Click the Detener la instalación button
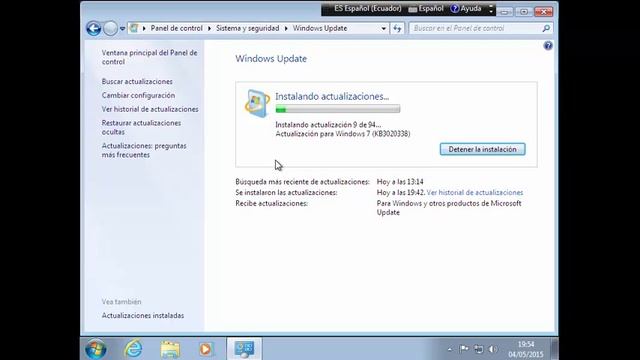This screenshot has width=640, height=360. (x=482, y=149)
